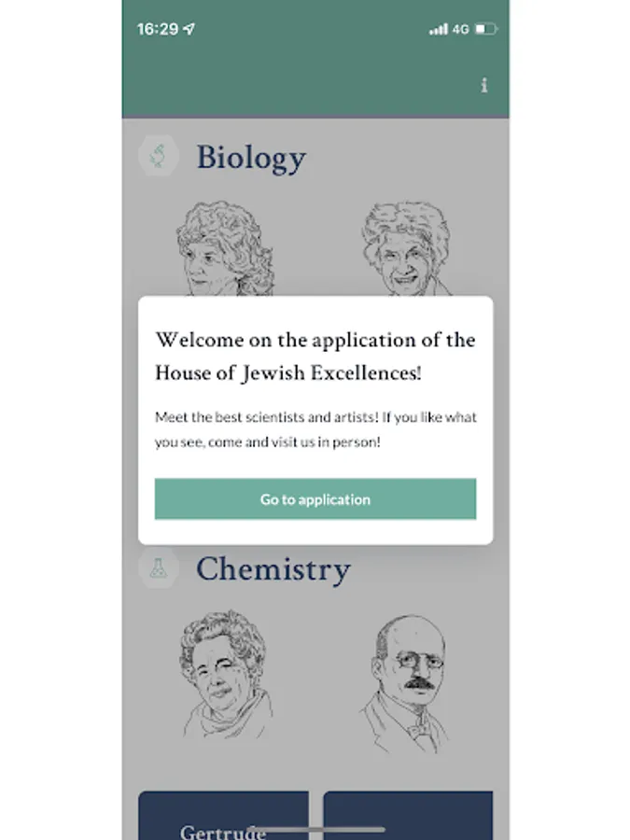Tap the 16:29 clock in status bar
The width and height of the screenshot is (630, 840).
157,29
